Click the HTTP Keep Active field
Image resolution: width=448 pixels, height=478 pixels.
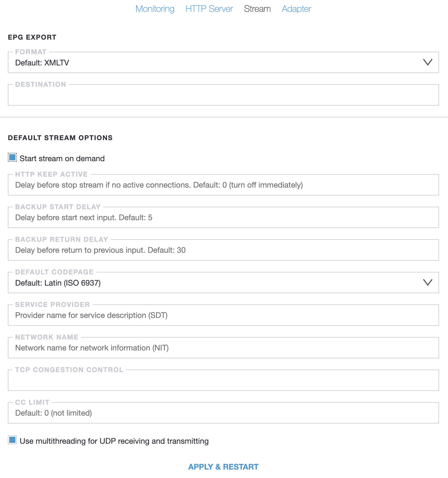coord(223,185)
